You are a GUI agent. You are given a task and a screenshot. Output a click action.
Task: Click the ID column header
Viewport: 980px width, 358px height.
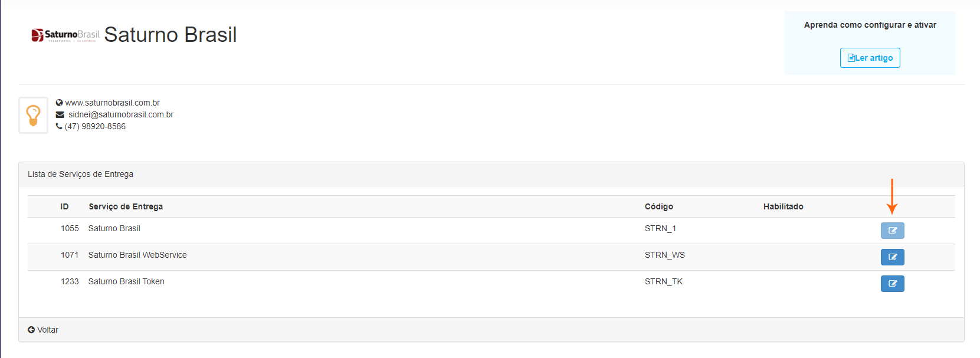click(64, 206)
